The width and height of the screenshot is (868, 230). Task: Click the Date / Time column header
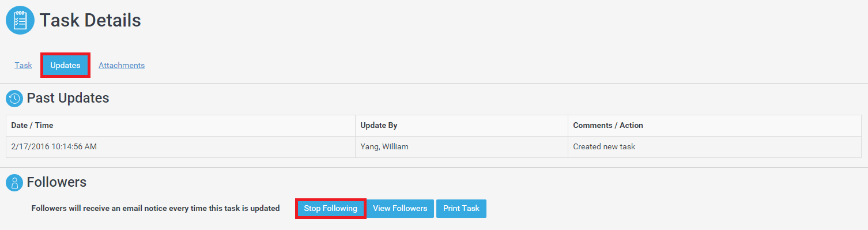pyautogui.click(x=180, y=125)
